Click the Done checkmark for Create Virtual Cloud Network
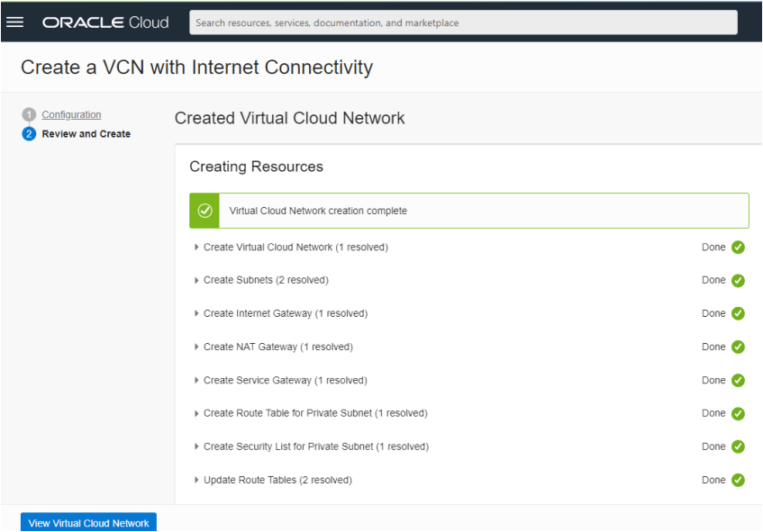The image size is (763, 532). pyautogui.click(x=738, y=247)
